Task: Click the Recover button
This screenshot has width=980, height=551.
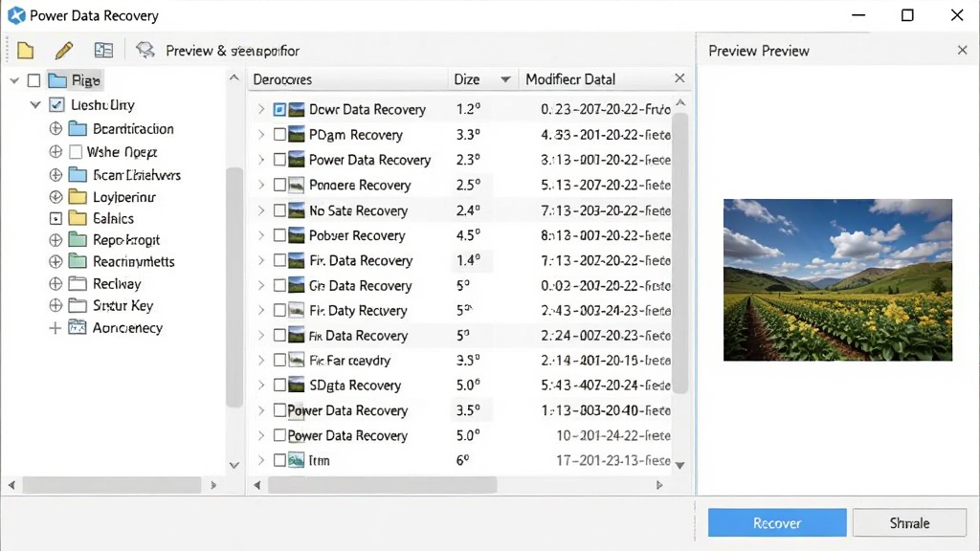Action: pyautogui.click(x=777, y=523)
